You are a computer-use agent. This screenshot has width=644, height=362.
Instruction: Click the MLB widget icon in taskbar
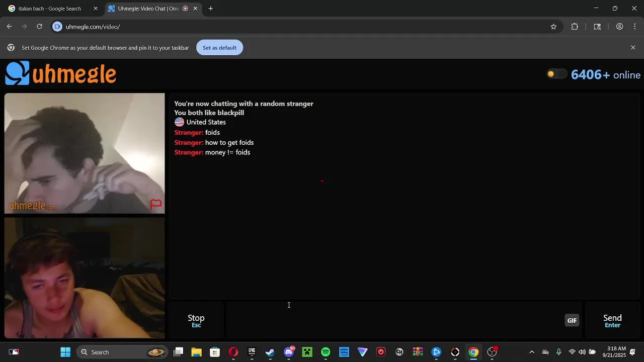coord(14,352)
